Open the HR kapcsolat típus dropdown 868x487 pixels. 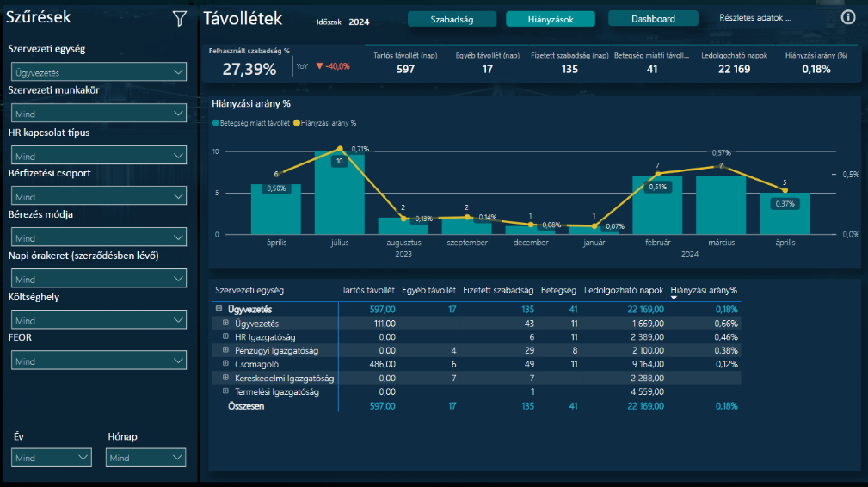98,156
